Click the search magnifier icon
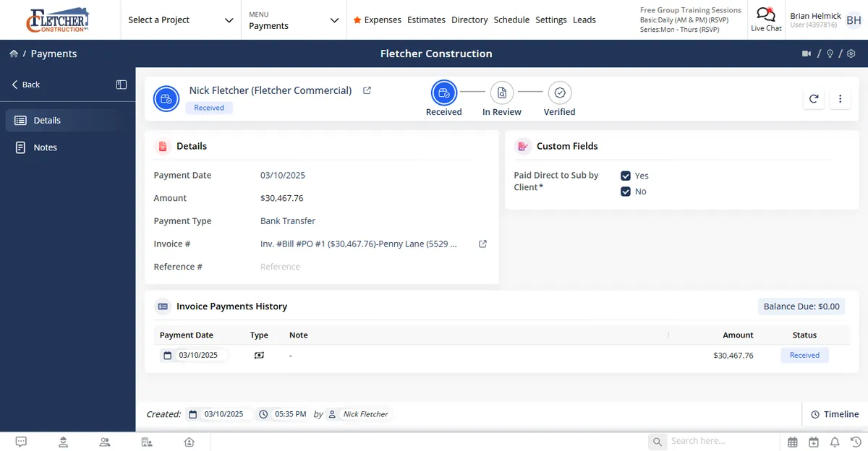The height and width of the screenshot is (451, 868). [657, 442]
